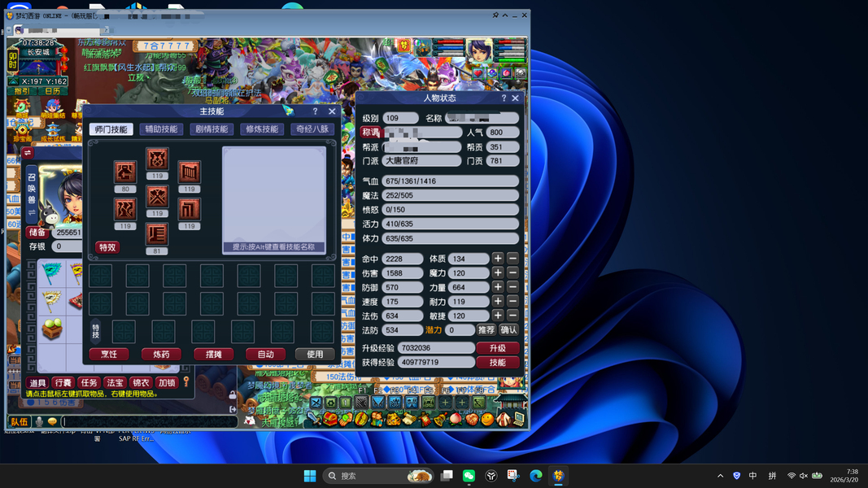Screen dimensions: 868x488
Task: Click the 推荐 recommend button
Action: coord(486,329)
